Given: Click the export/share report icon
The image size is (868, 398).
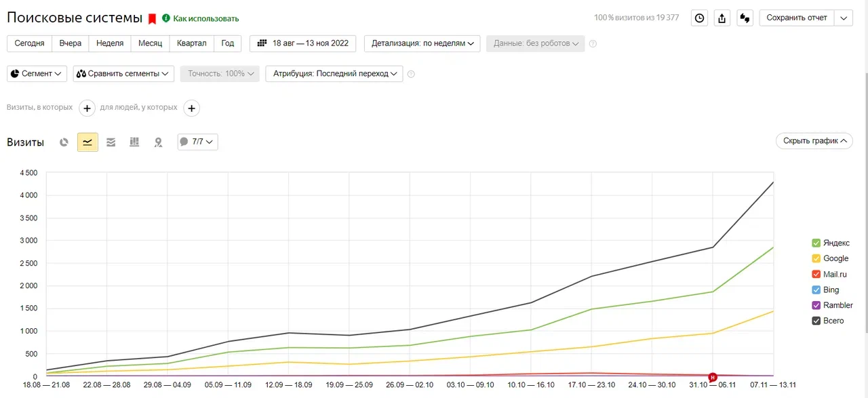Looking at the screenshot, I should 722,18.
